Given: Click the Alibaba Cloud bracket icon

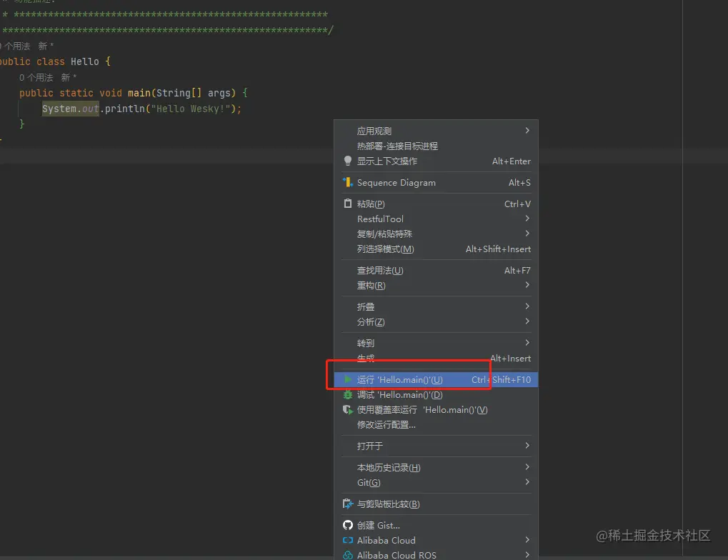Looking at the screenshot, I should (x=348, y=540).
